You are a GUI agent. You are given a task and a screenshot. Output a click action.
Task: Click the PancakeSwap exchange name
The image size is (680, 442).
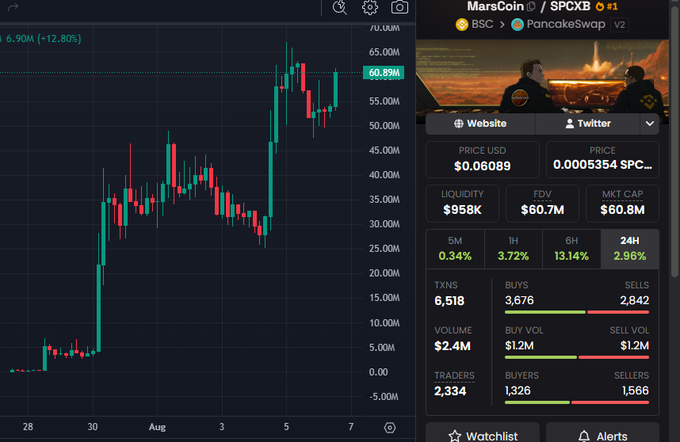566,24
